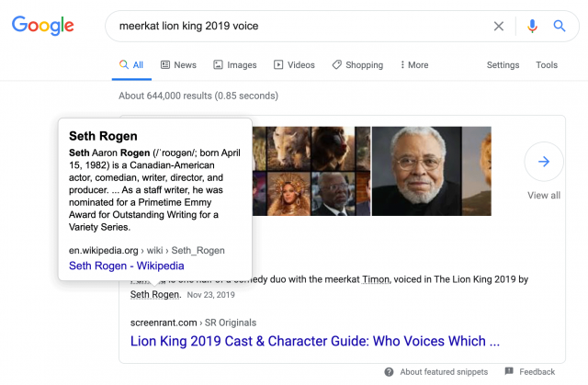
Task: Switch to the News tab
Action: click(x=178, y=65)
